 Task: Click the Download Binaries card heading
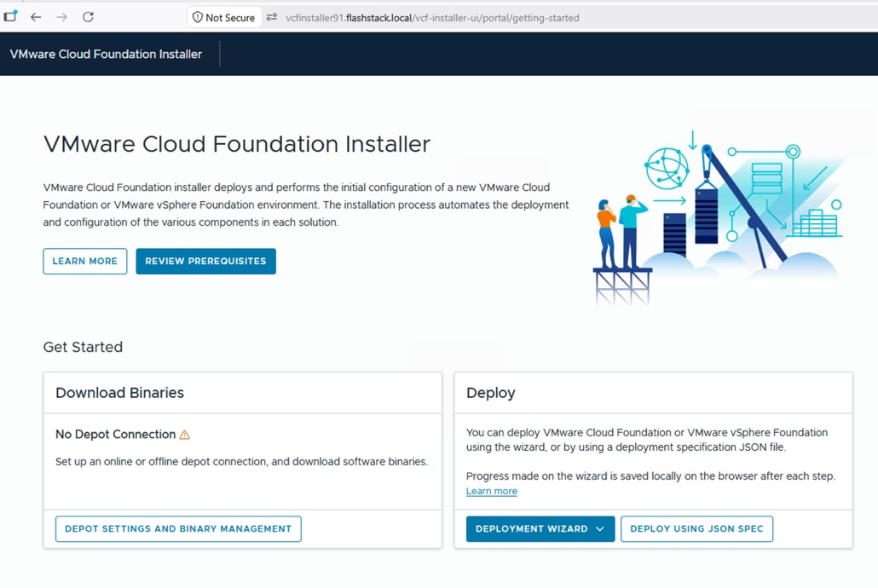coord(120,393)
